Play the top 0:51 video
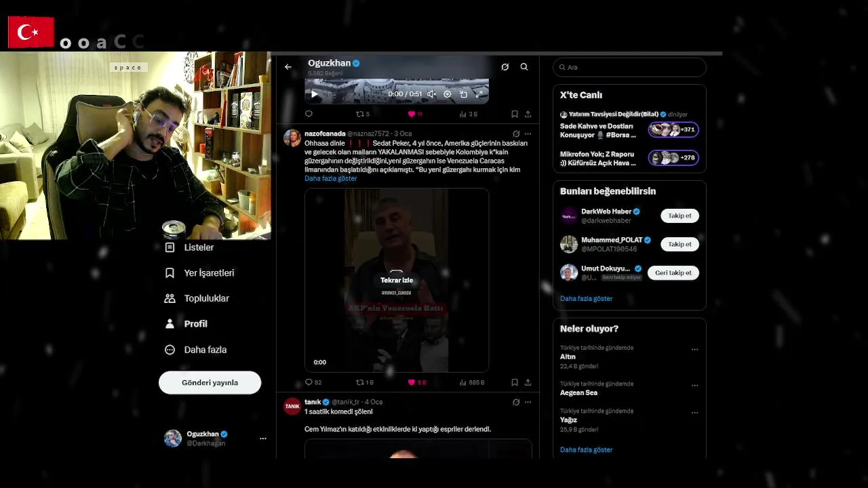 click(314, 94)
